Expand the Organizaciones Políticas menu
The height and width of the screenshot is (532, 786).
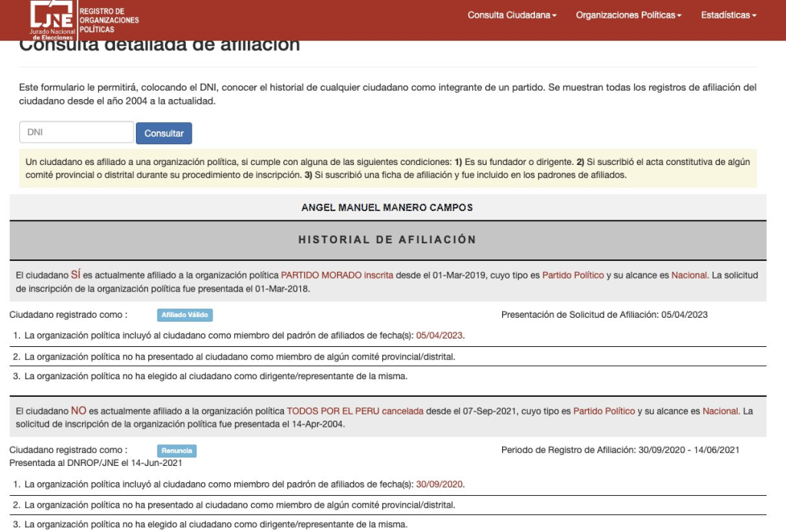tap(628, 15)
